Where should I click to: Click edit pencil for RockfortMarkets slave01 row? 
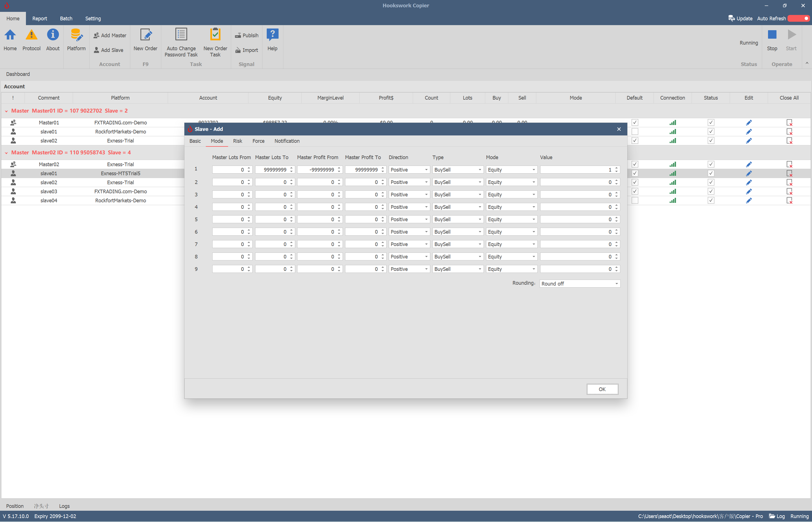pyautogui.click(x=749, y=131)
